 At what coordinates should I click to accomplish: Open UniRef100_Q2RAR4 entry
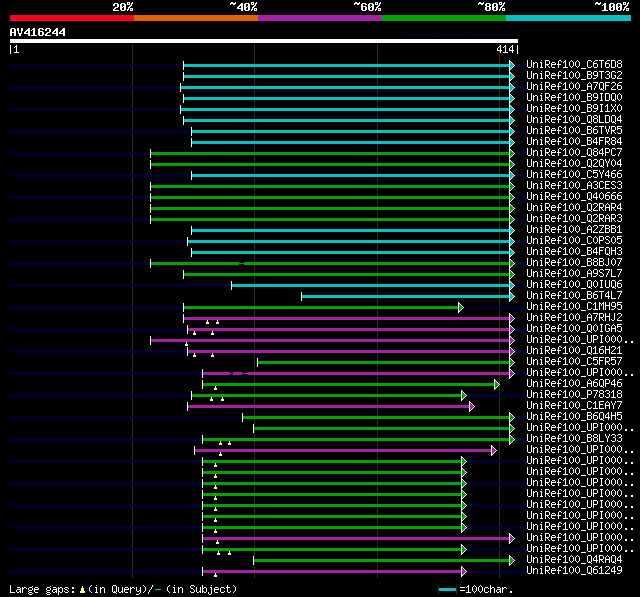coord(574,208)
